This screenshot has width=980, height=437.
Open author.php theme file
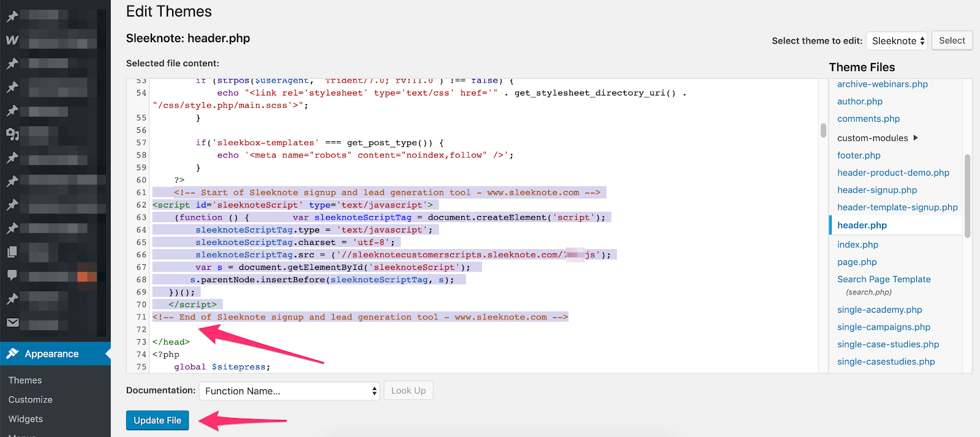[860, 102]
